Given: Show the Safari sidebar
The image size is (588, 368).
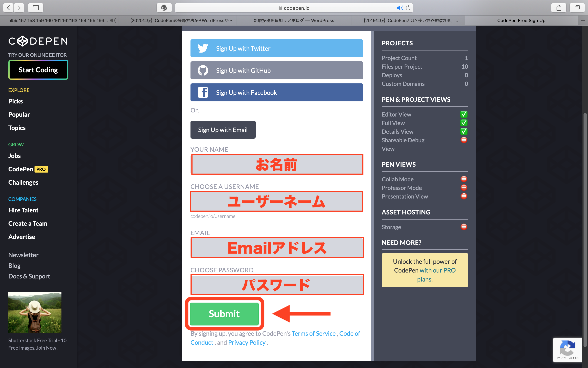Looking at the screenshot, I should [36, 8].
